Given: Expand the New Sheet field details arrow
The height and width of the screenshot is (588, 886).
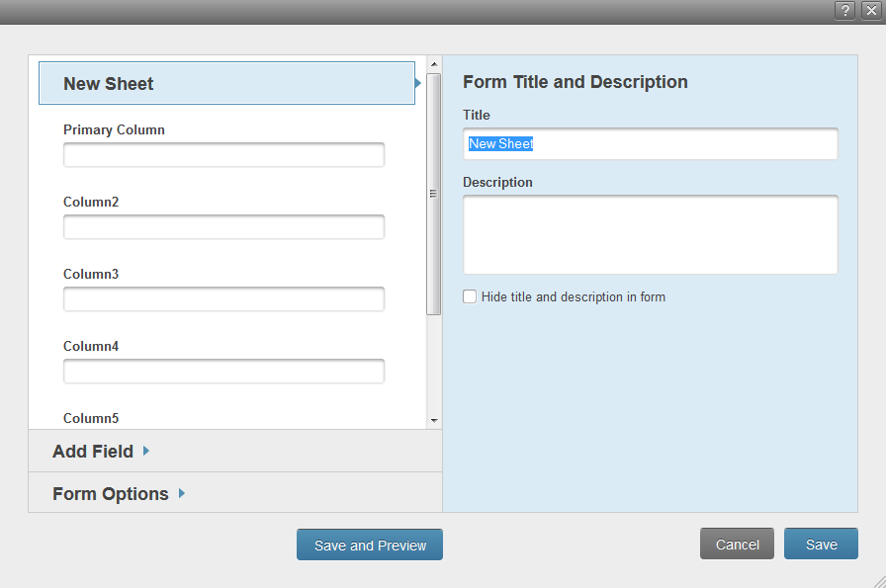Looking at the screenshot, I should [x=416, y=83].
